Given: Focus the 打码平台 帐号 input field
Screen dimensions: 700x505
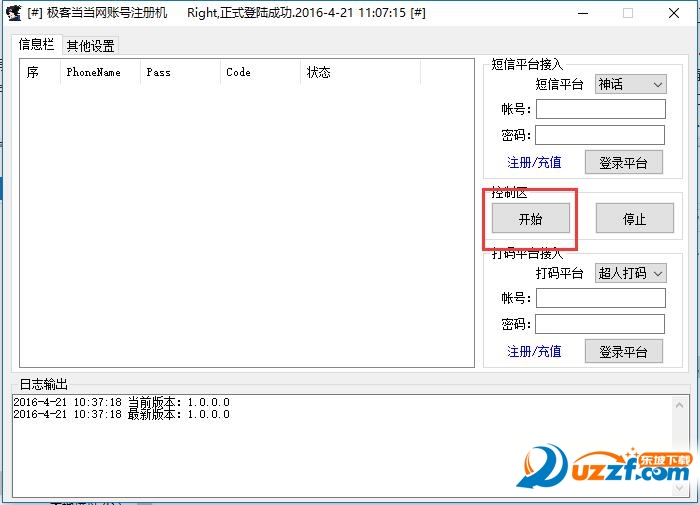Looking at the screenshot, I should tap(600, 298).
